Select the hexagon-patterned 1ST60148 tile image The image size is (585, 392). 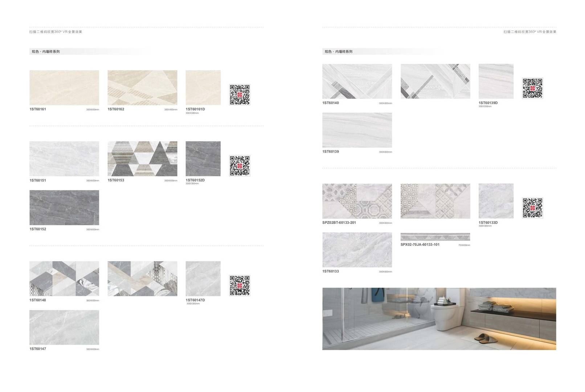pos(64,278)
